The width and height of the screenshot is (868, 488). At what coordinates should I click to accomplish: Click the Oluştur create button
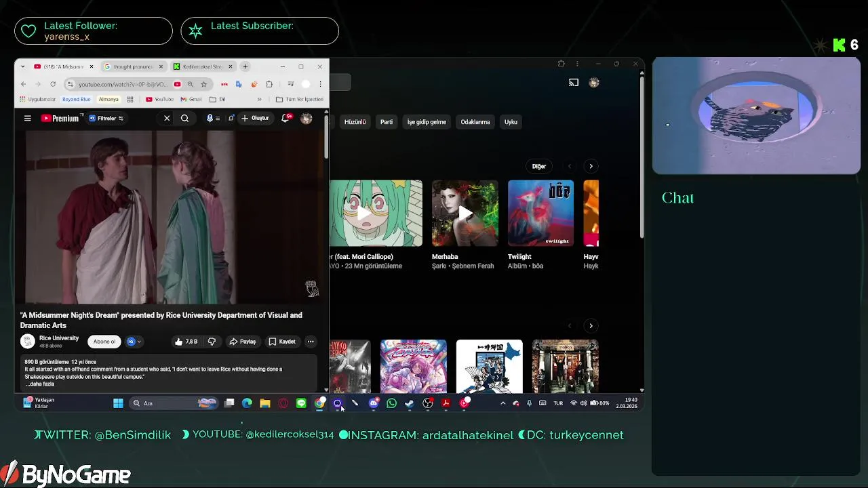click(x=255, y=118)
